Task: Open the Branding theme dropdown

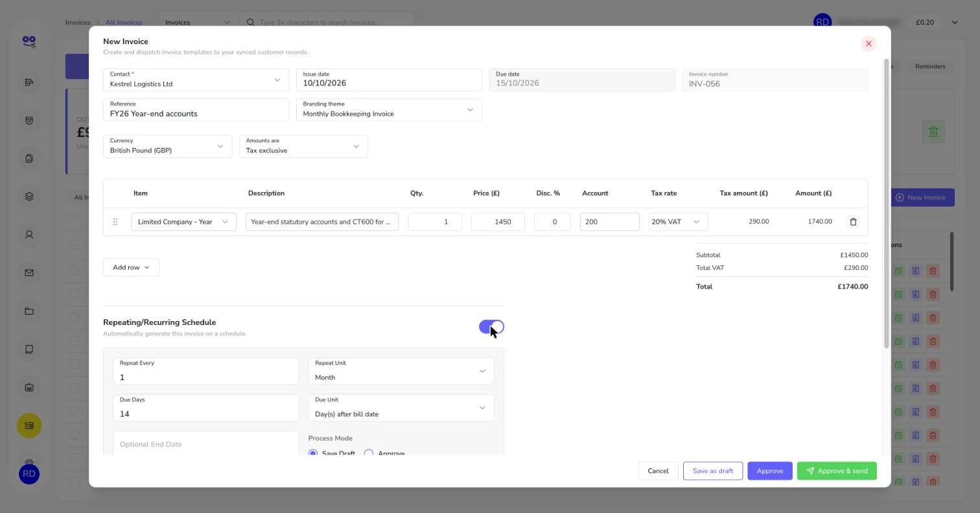Action: 389,110
